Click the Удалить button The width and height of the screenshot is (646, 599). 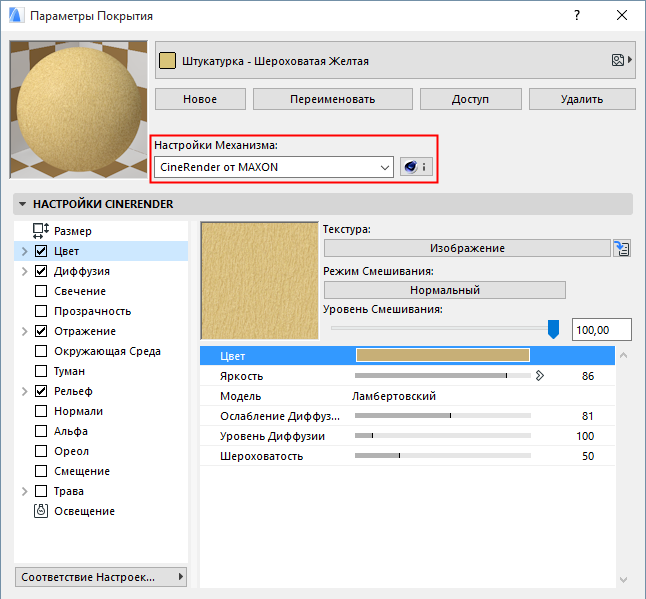pos(582,99)
